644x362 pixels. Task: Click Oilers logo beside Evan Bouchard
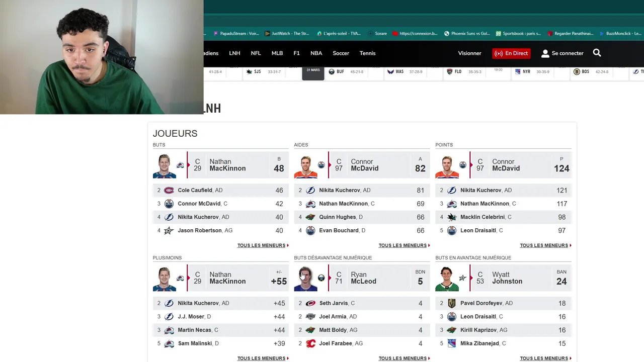coord(310,231)
